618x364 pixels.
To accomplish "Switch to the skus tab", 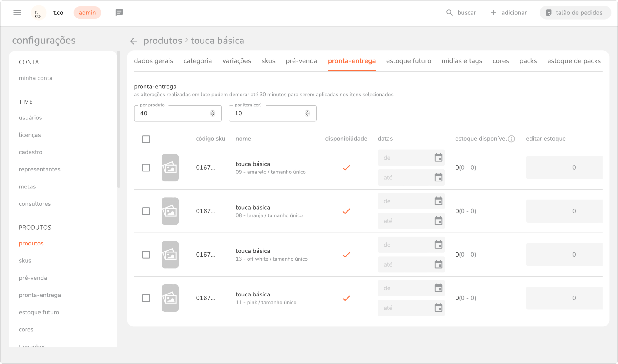I will tap(268, 61).
